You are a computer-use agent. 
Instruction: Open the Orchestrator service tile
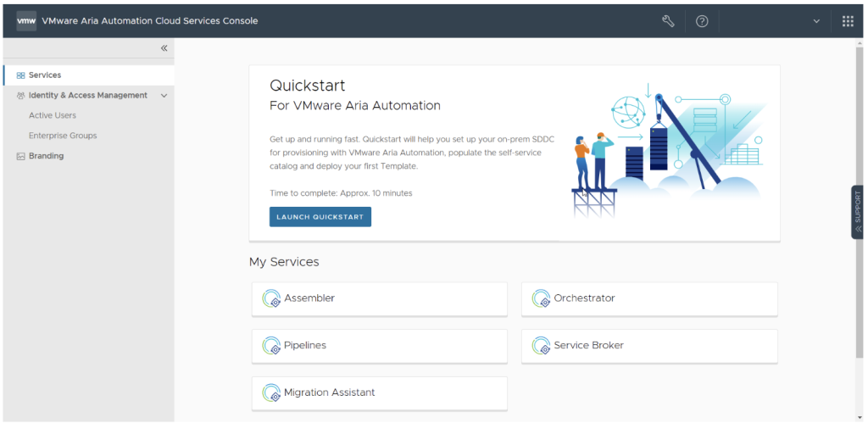click(x=649, y=299)
